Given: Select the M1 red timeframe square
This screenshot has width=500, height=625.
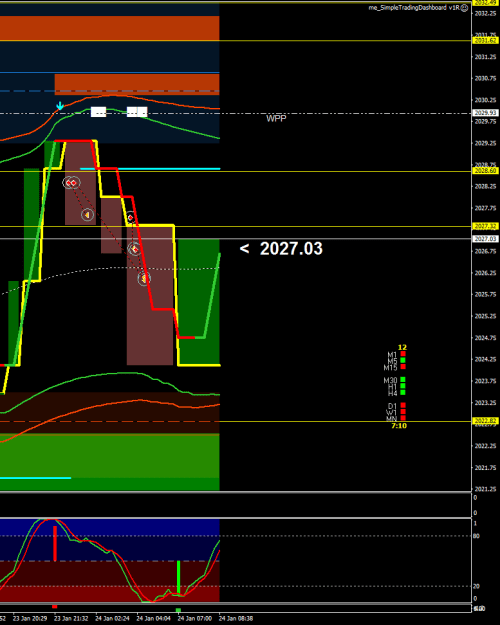Looking at the screenshot, I should [x=403, y=354].
